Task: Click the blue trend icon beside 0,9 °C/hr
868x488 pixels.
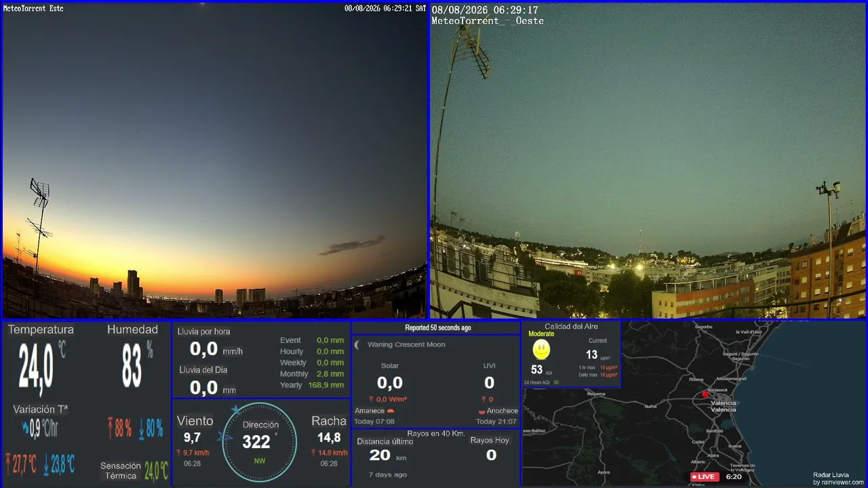Action: [x=26, y=428]
